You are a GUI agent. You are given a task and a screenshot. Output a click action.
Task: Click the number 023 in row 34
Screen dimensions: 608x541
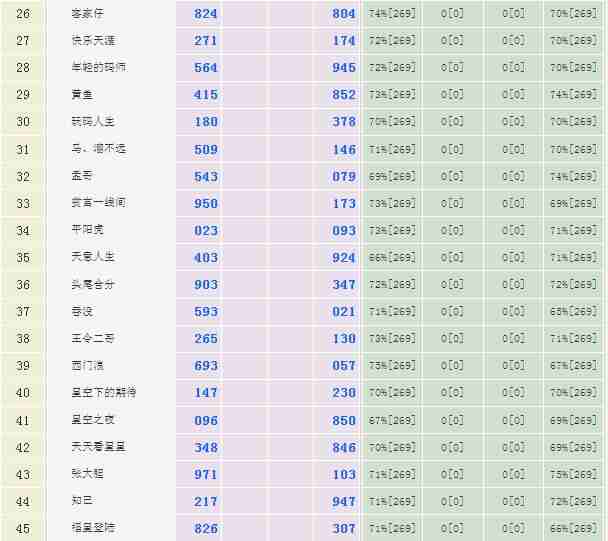tap(206, 230)
